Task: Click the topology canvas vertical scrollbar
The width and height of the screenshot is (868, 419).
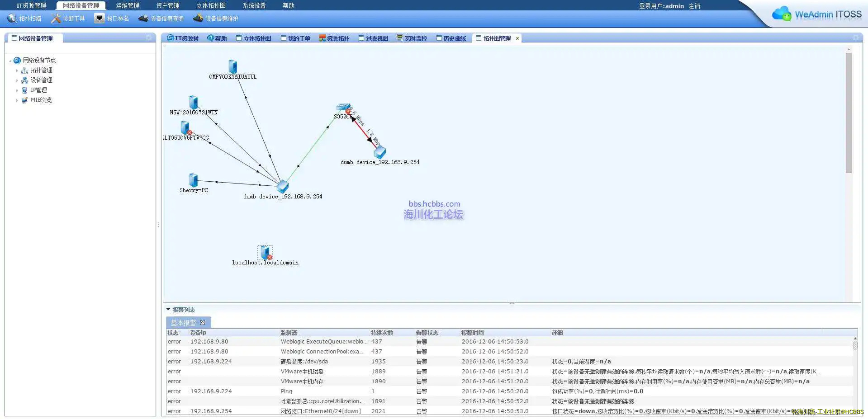Action: tap(849, 113)
